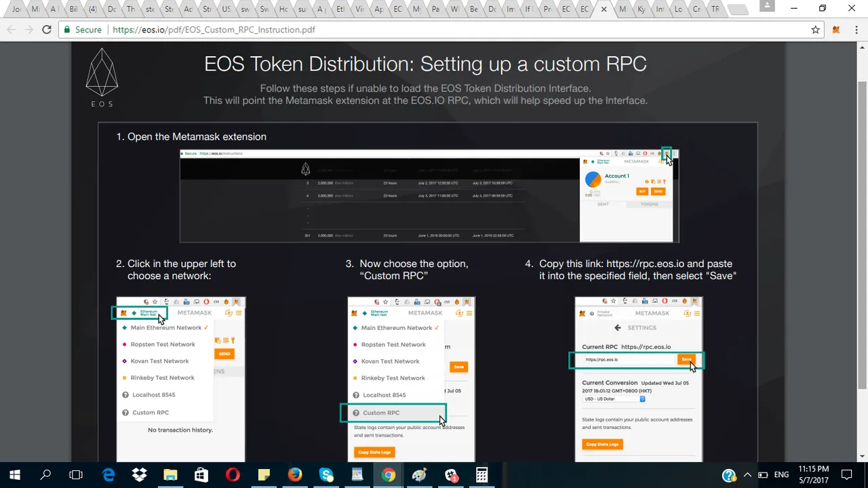Select the Chrome icon on the taskbar
Screen dimensions: 868x488
pos(389,475)
